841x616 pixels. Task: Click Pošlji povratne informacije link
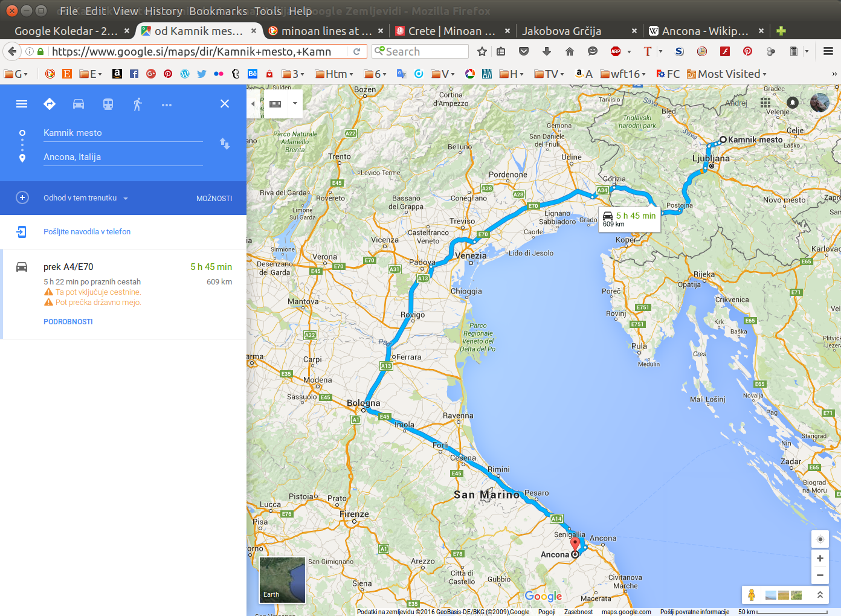click(695, 612)
